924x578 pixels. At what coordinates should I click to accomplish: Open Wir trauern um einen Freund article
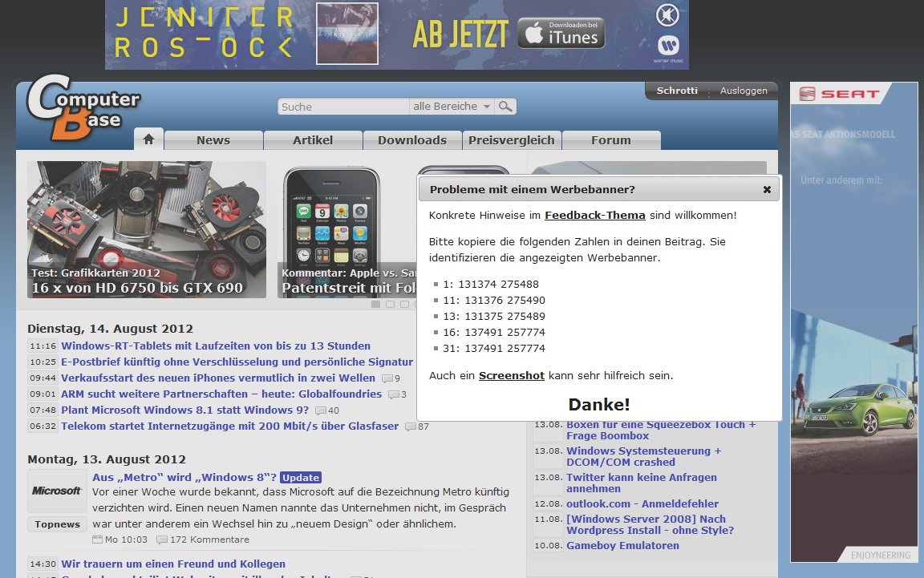pyautogui.click(x=173, y=564)
